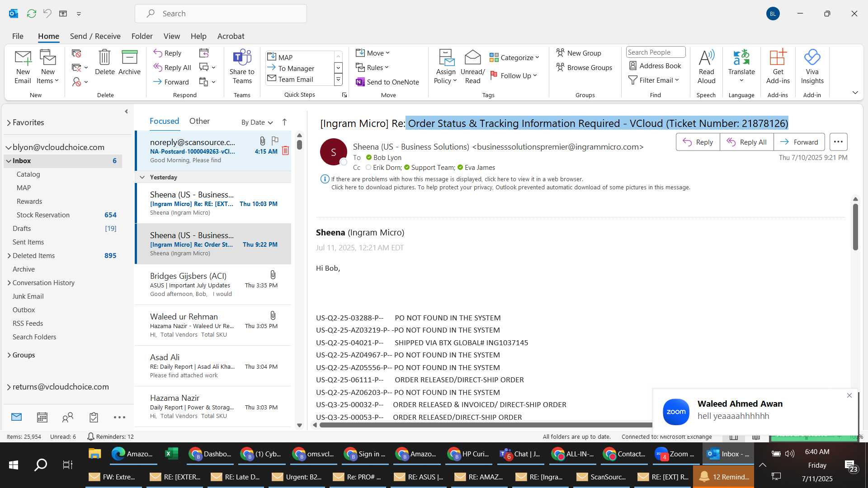Open the New Items menu button
Image resolution: width=868 pixels, height=488 pixels.
48,67
